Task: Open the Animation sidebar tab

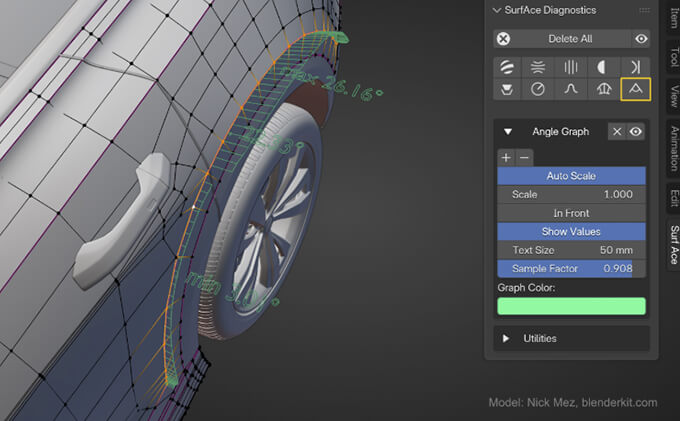Action: click(x=674, y=149)
